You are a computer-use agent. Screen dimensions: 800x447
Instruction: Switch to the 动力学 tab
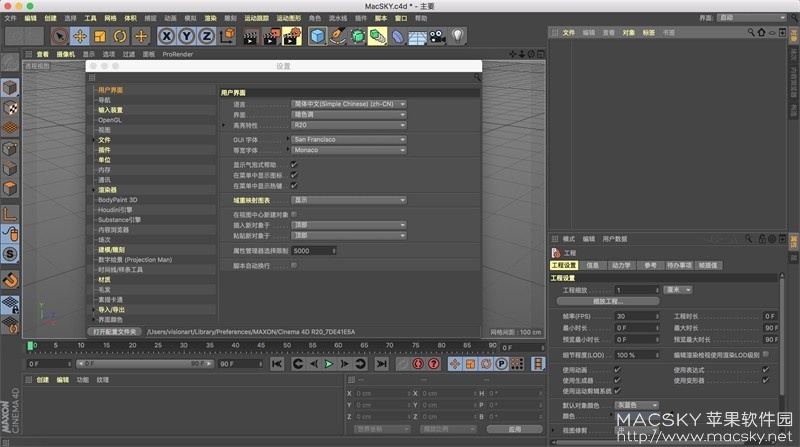click(x=621, y=265)
